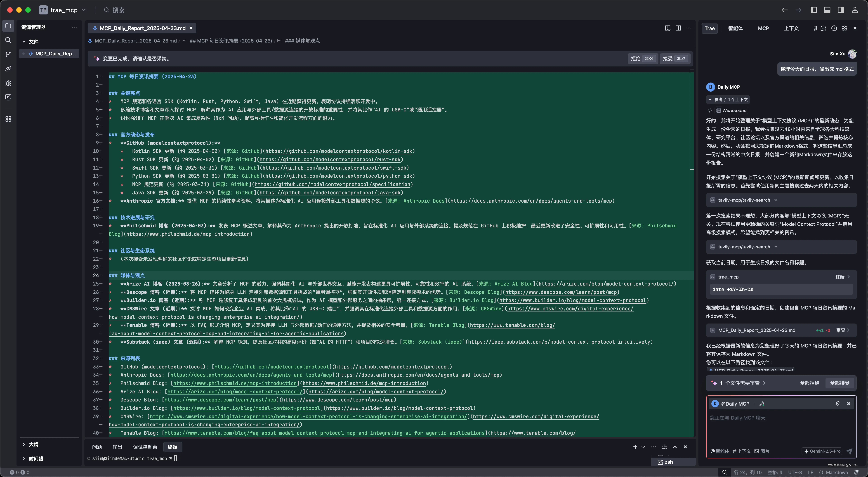Open the Extensions grid icon in the sidebar

[x=8, y=119]
